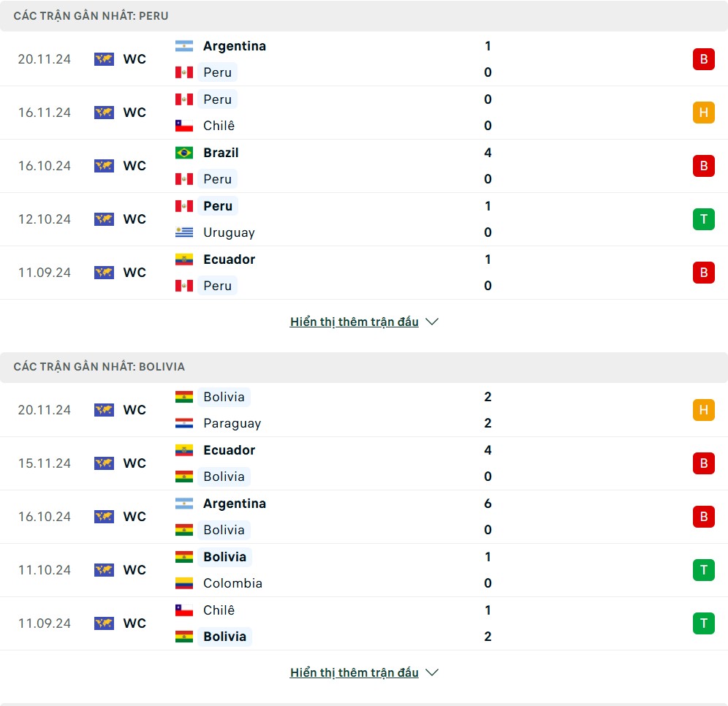Click the highlighted Bolivia label versus Colombia

click(x=224, y=557)
